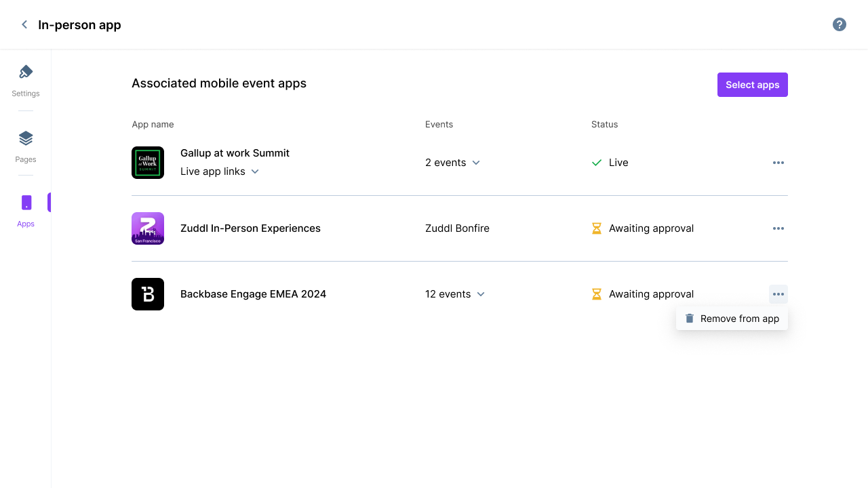The height and width of the screenshot is (488, 868).
Task: Click the Gallup at work Summit app logo
Action: tap(148, 163)
